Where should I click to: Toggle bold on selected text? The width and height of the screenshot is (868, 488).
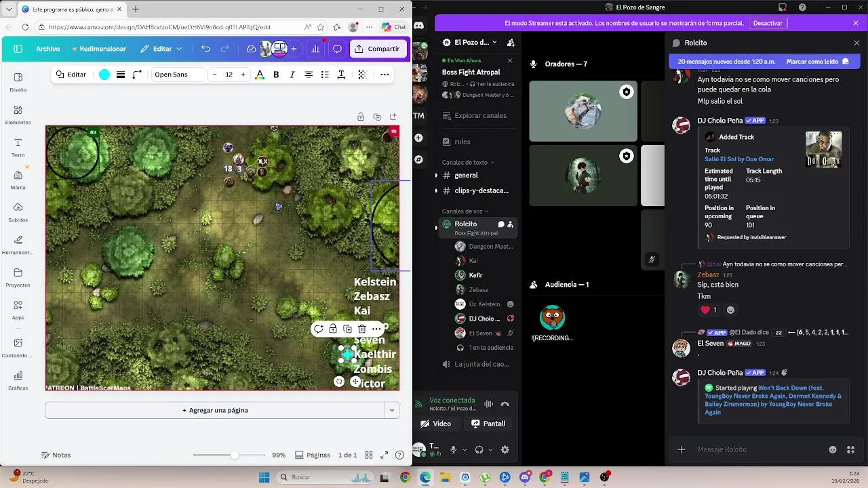(x=276, y=75)
